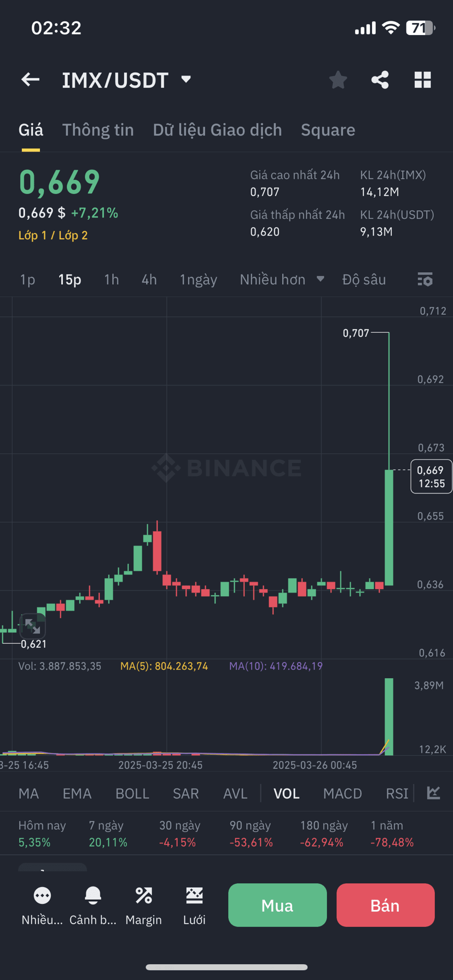Screen dimensions: 453x980
Task: Tap the star to favorite IMX/USDT
Action: pyautogui.click(x=338, y=80)
